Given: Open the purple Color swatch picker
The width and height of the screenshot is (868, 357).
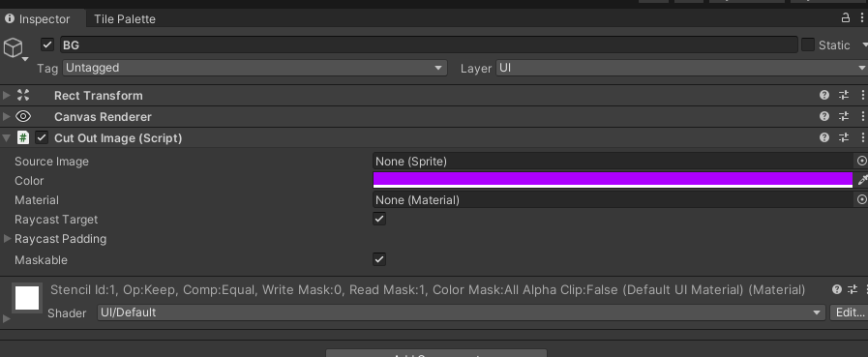Looking at the screenshot, I should pyautogui.click(x=613, y=180).
